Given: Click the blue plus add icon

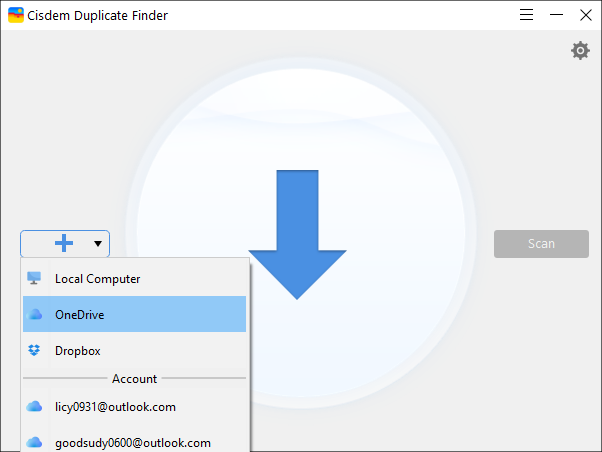Looking at the screenshot, I should [64, 243].
